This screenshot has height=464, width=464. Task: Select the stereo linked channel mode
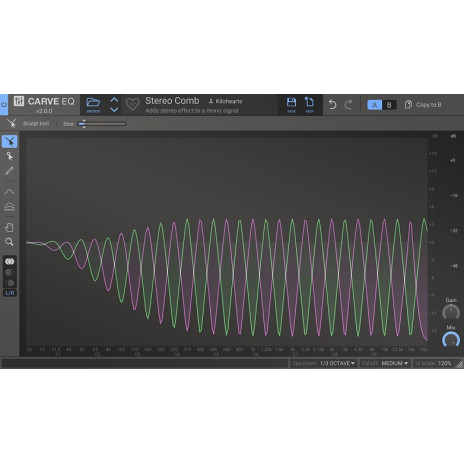click(10, 262)
